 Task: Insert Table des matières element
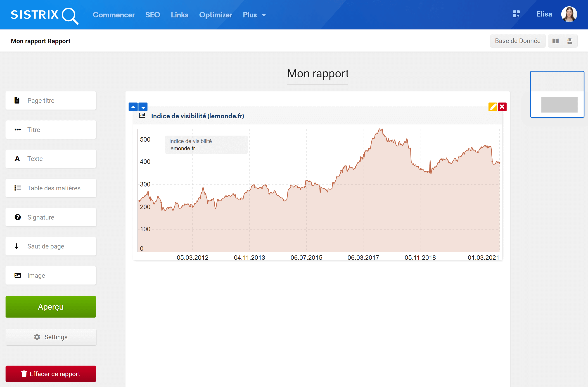pyautogui.click(x=51, y=188)
